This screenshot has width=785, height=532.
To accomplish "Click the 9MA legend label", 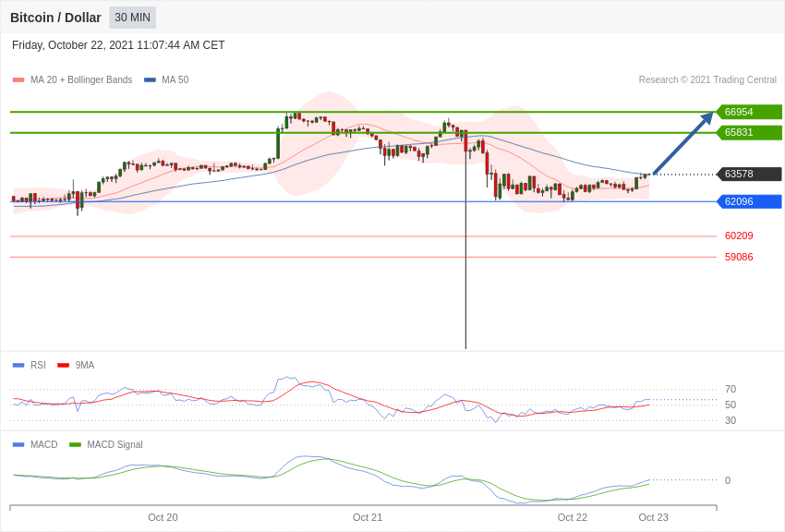I will coord(85,366).
